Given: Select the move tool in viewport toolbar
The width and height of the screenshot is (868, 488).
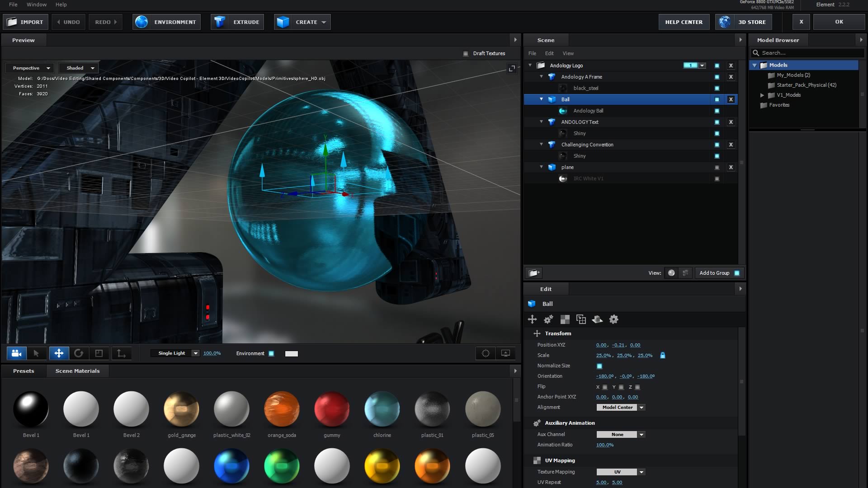Looking at the screenshot, I should 59,353.
